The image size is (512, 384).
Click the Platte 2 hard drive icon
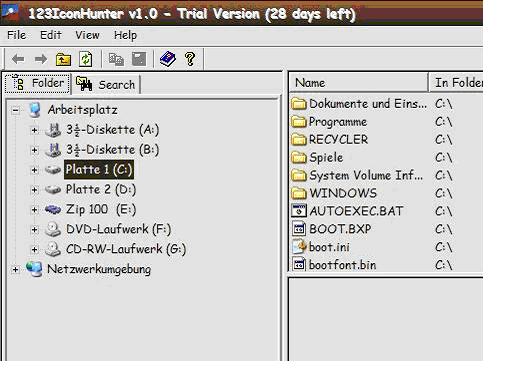(53, 190)
